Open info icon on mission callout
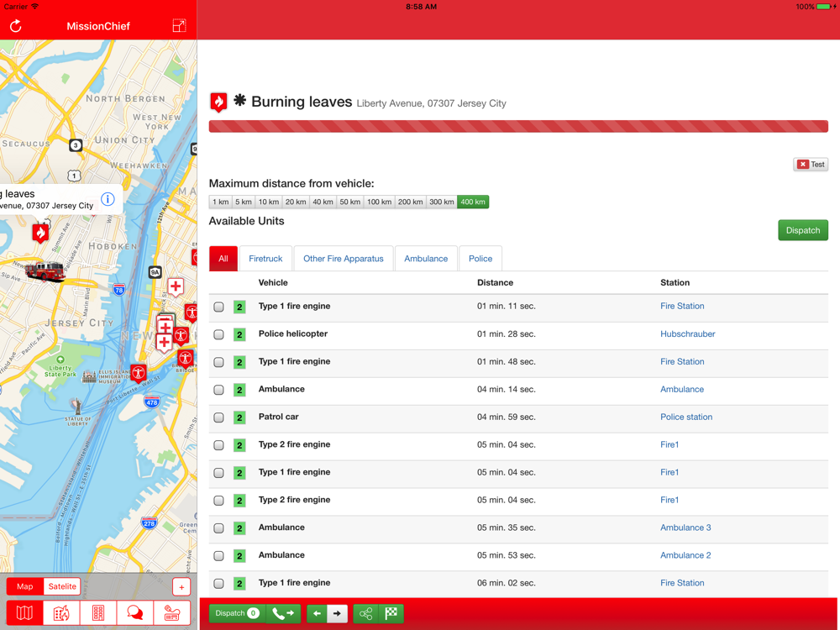 pos(108,199)
